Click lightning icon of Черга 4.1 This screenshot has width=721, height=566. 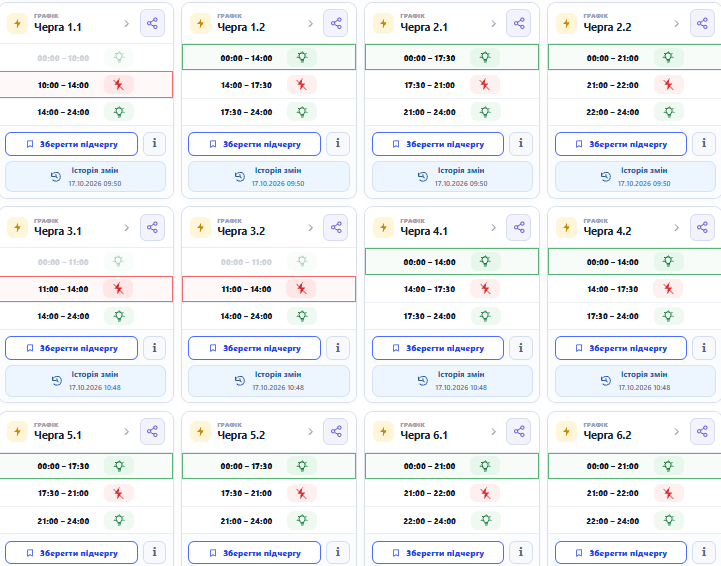point(383,228)
